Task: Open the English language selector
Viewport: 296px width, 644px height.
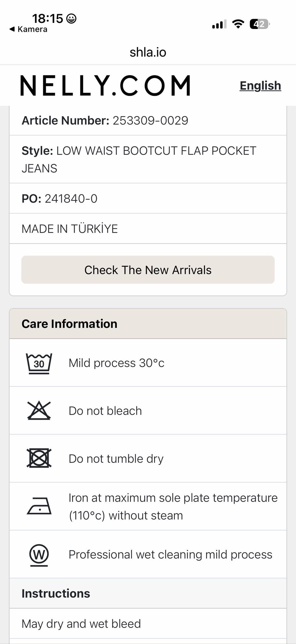Action: [x=260, y=85]
